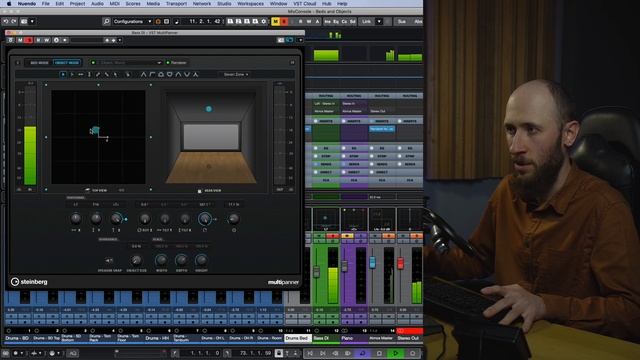
Task: Click the SPEAKER SNAP button
Action: (x=109, y=260)
